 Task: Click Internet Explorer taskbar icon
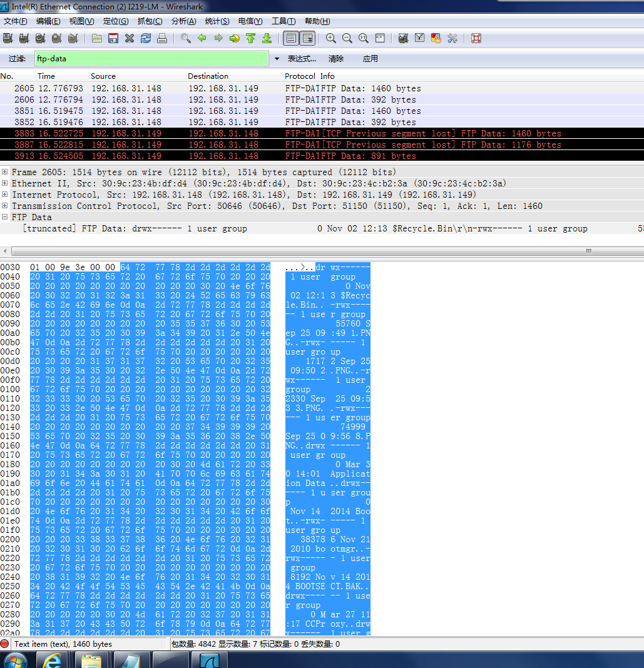[51, 660]
